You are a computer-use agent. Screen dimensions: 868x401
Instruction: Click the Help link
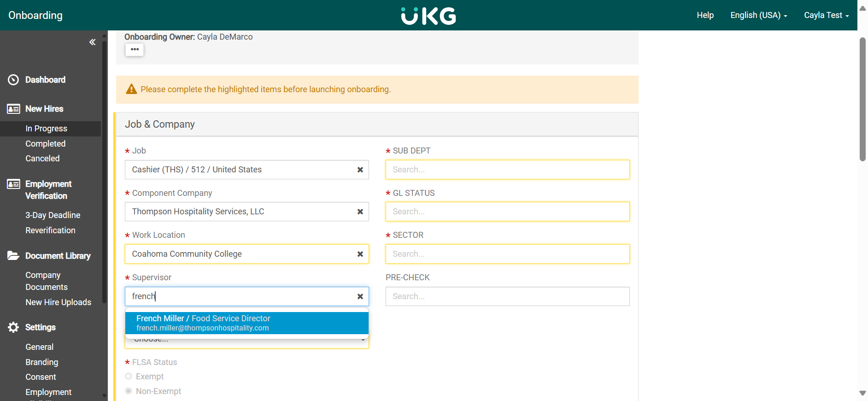[705, 15]
